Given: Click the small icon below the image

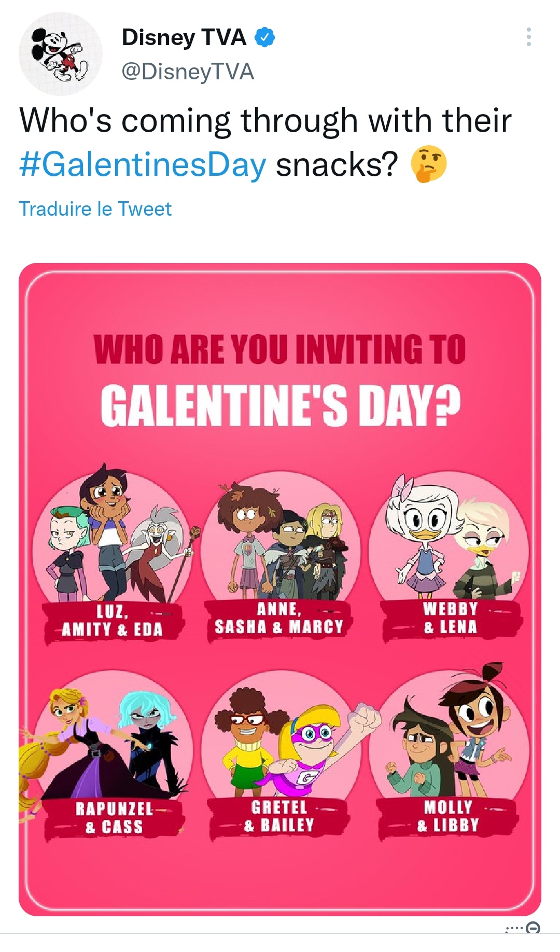Looking at the screenshot, I should tap(533, 928).
